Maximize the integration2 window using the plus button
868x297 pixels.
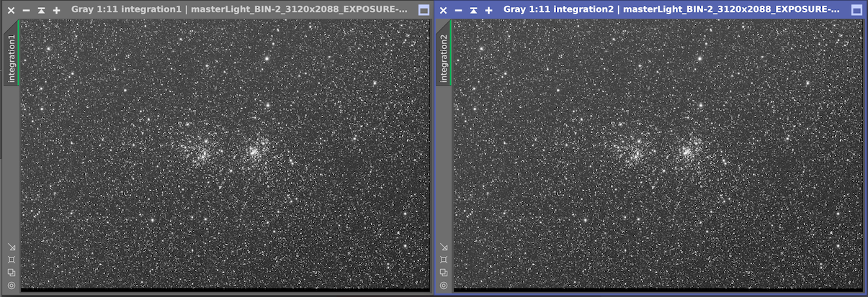pyautogui.click(x=488, y=10)
